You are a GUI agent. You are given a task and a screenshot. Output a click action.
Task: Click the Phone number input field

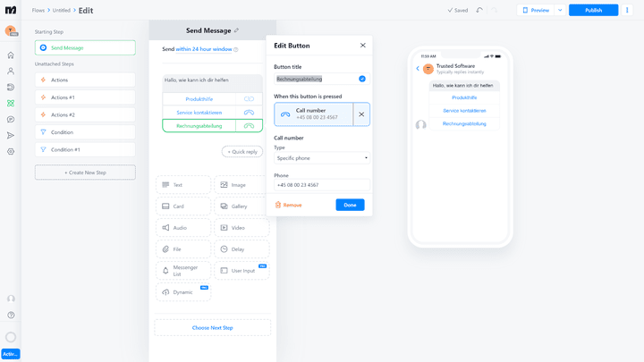322,185
